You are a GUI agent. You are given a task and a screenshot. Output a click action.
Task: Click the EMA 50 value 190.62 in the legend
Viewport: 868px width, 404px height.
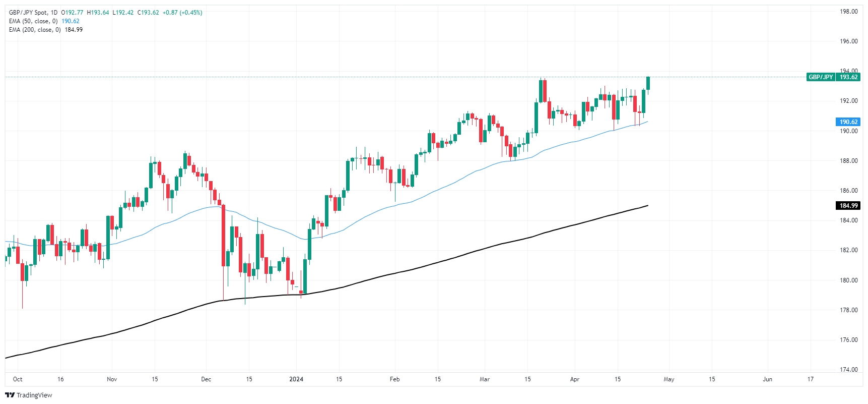[71, 21]
